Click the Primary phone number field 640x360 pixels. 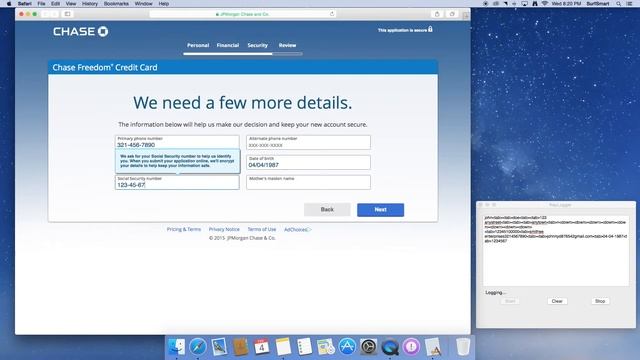[177, 142]
